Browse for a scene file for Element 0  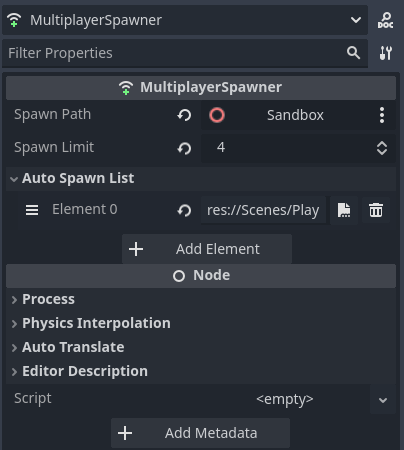(x=344, y=210)
